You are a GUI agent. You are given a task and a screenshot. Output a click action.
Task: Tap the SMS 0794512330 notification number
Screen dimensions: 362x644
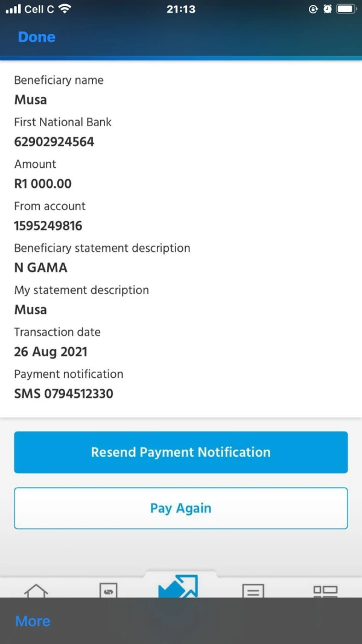[x=63, y=394]
